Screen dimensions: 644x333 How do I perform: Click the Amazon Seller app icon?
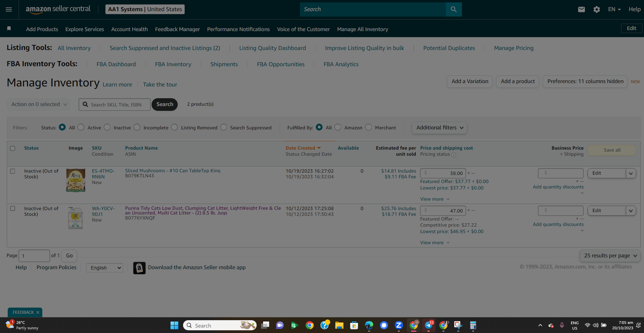(x=139, y=268)
